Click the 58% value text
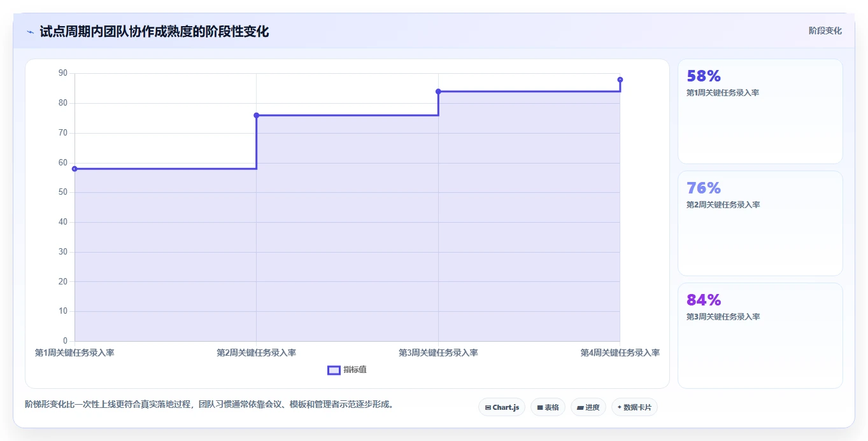868x441 pixels. (704, 76)
